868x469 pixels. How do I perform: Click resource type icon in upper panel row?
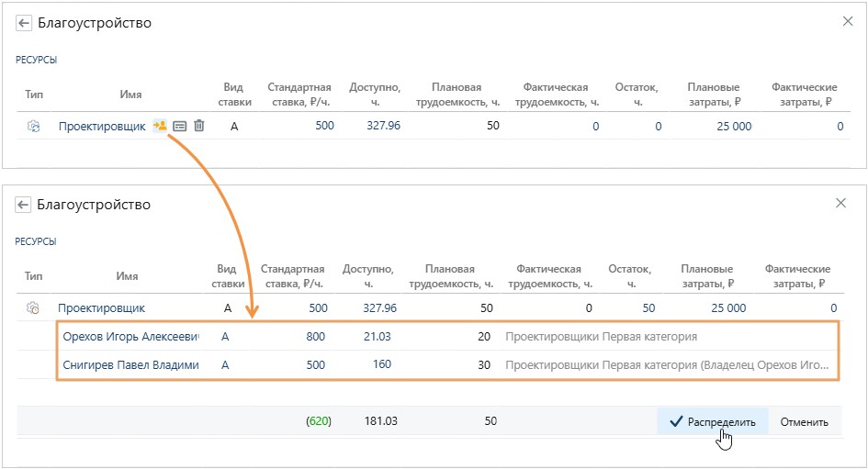(x=34, y=127)
